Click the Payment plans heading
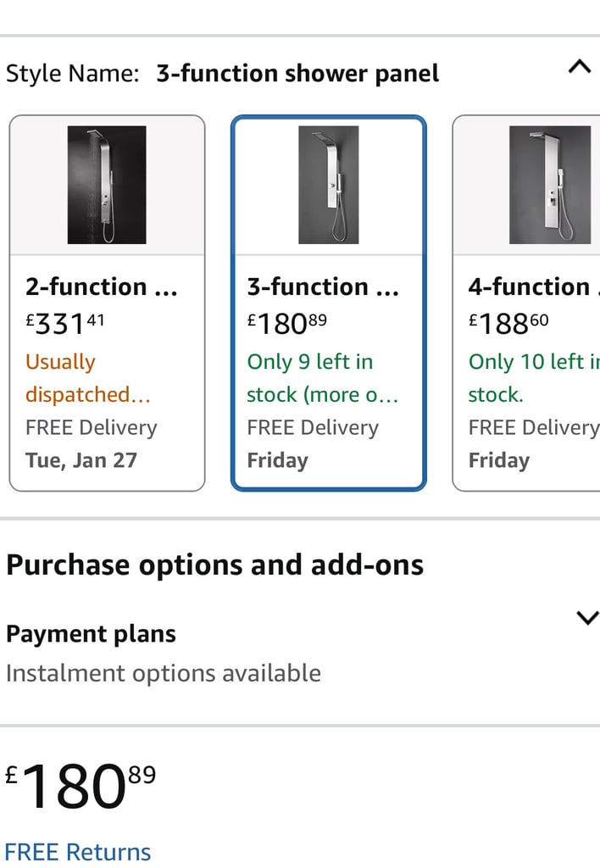This screenshot has height=868, width=600. (x=91, y=634)
